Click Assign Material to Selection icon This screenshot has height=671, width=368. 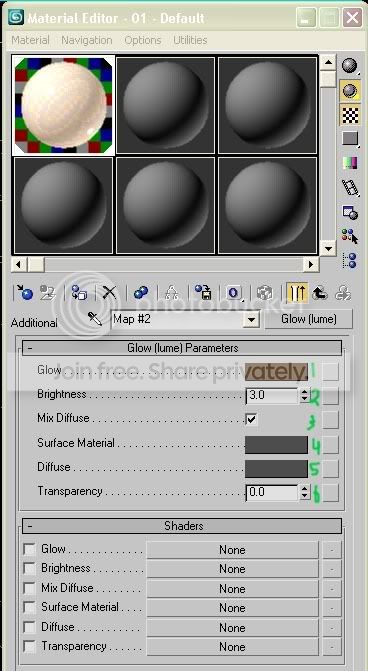click(x=79, y=293)
